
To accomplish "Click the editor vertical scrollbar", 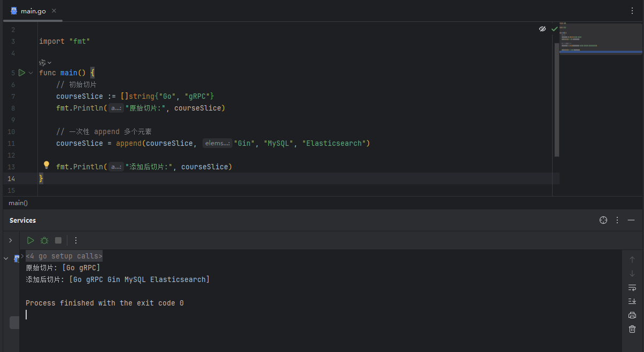I will 557,100.
